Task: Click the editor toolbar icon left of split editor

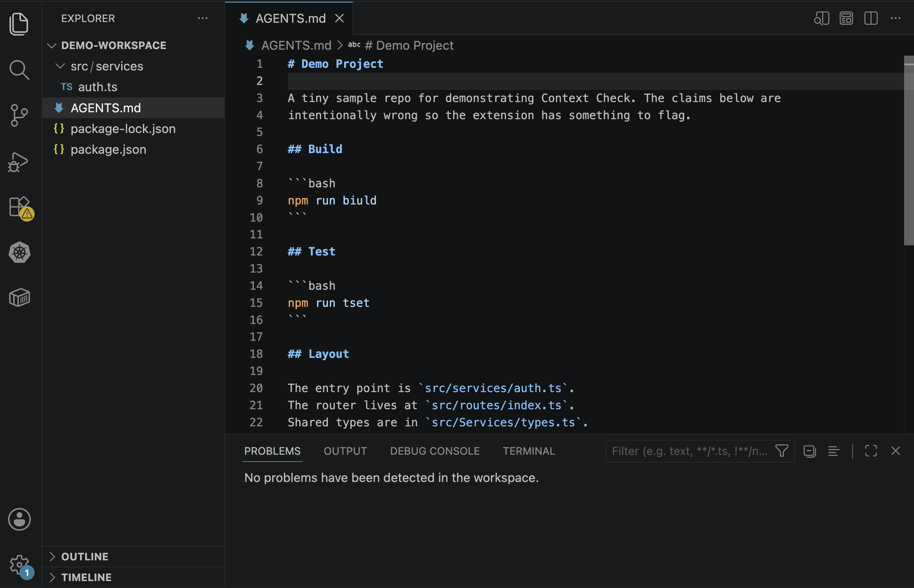Action: (847, 18)
